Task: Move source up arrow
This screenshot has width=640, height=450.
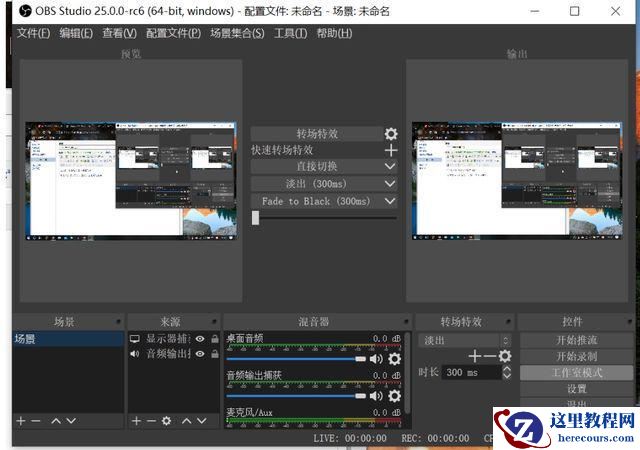Action: pos(187,421)
